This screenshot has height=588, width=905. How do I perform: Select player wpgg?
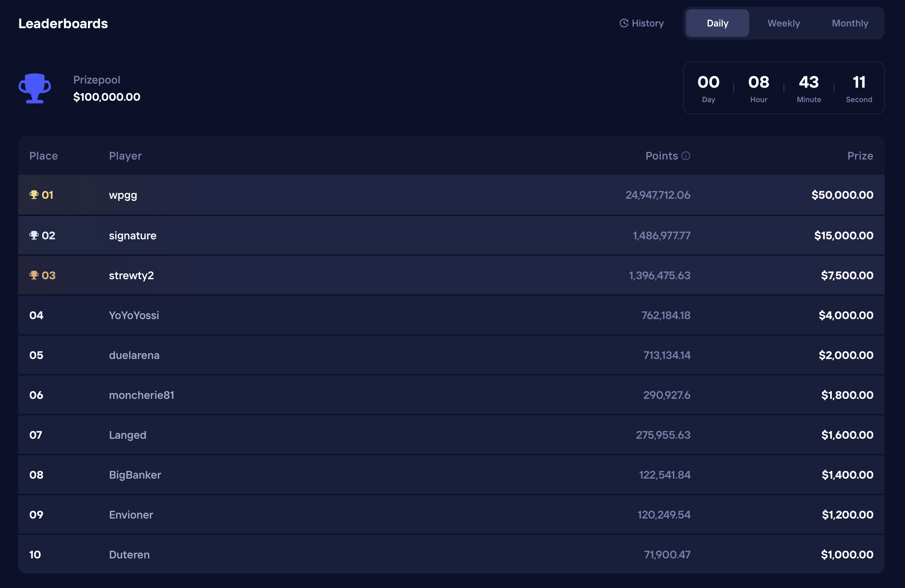pos(123,196)
